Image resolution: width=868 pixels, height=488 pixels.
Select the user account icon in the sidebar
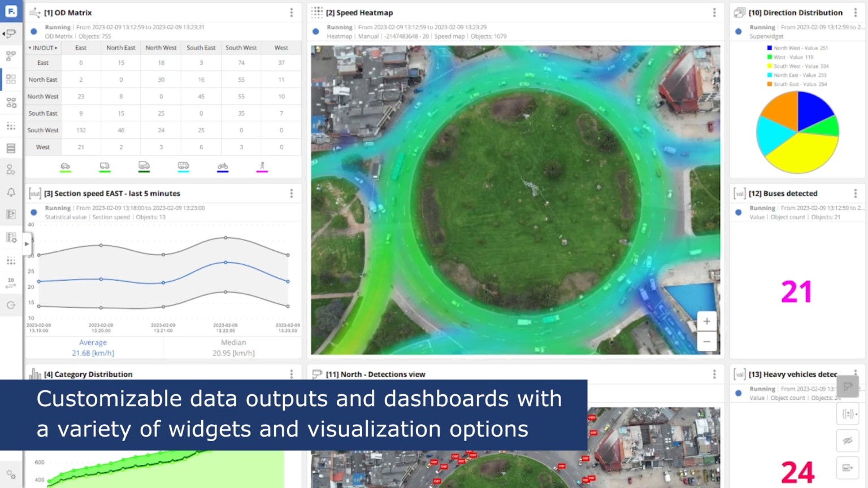[x=11, y=169]
